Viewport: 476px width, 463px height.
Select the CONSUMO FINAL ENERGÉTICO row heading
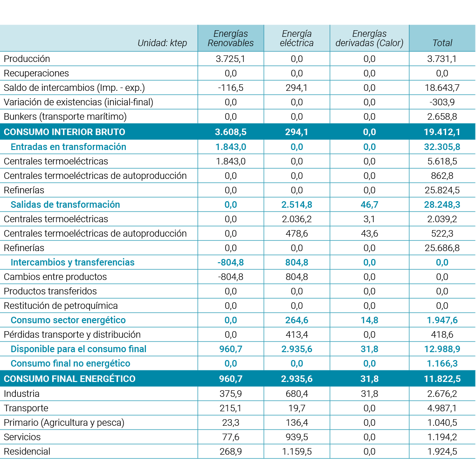click(x=69, y=379)
